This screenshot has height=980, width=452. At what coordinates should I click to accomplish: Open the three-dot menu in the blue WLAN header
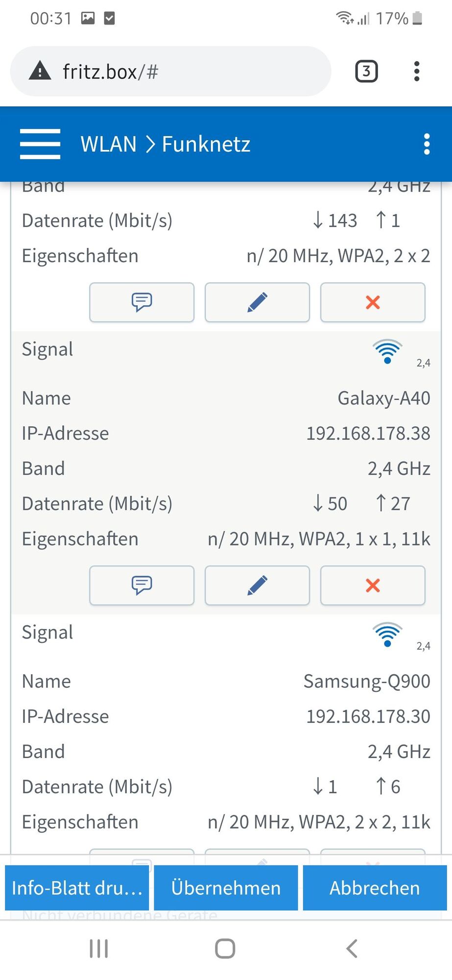click(427, 144)
